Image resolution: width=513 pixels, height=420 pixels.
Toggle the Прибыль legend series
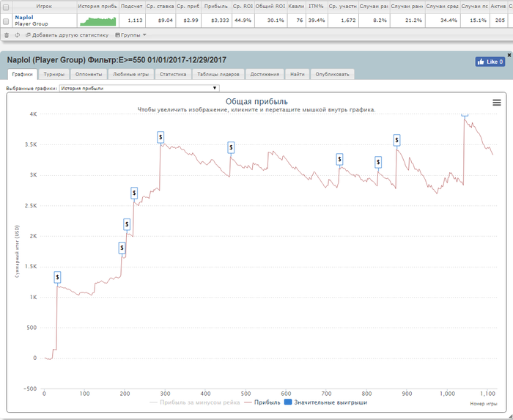pos(262,402)
